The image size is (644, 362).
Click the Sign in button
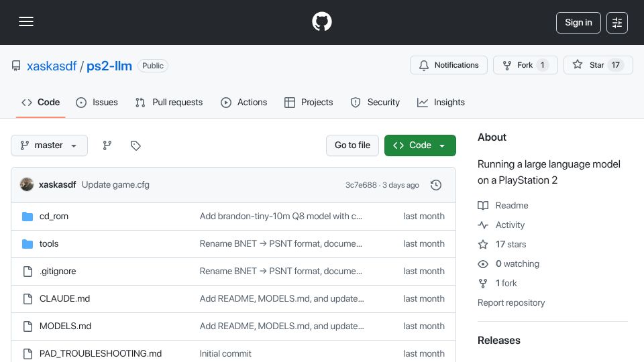[x=578, y=23]
